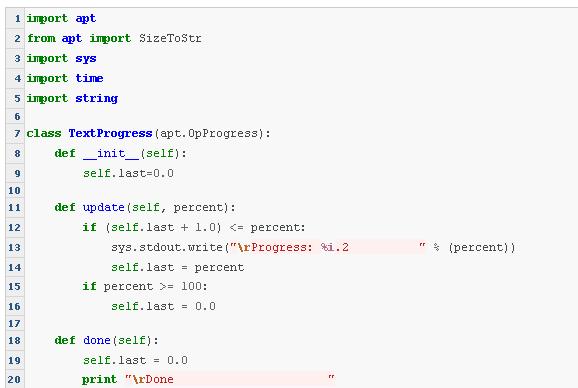This screenshot has height=388, width=578.
Task: Click line number 16 in gutter
Action: 14,307
